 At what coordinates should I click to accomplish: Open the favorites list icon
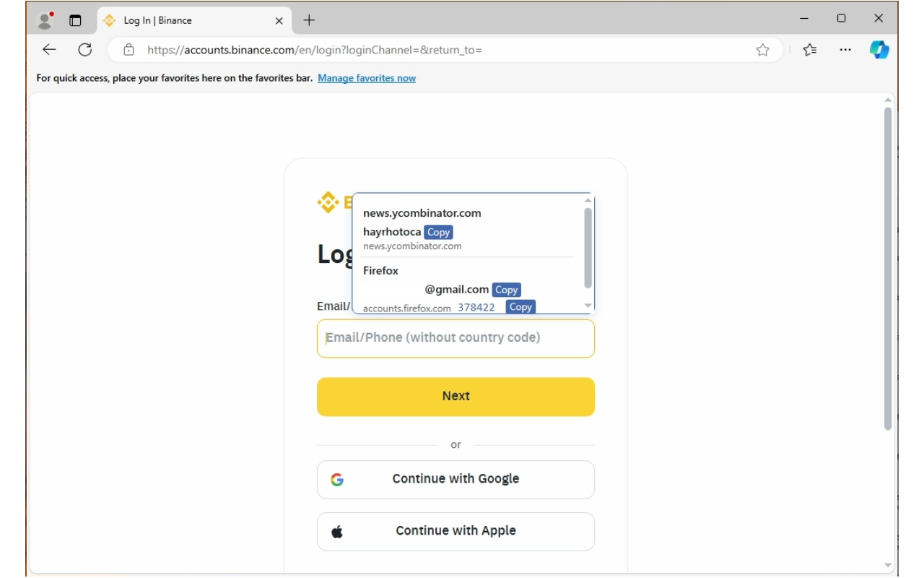(x=810, y=50)
